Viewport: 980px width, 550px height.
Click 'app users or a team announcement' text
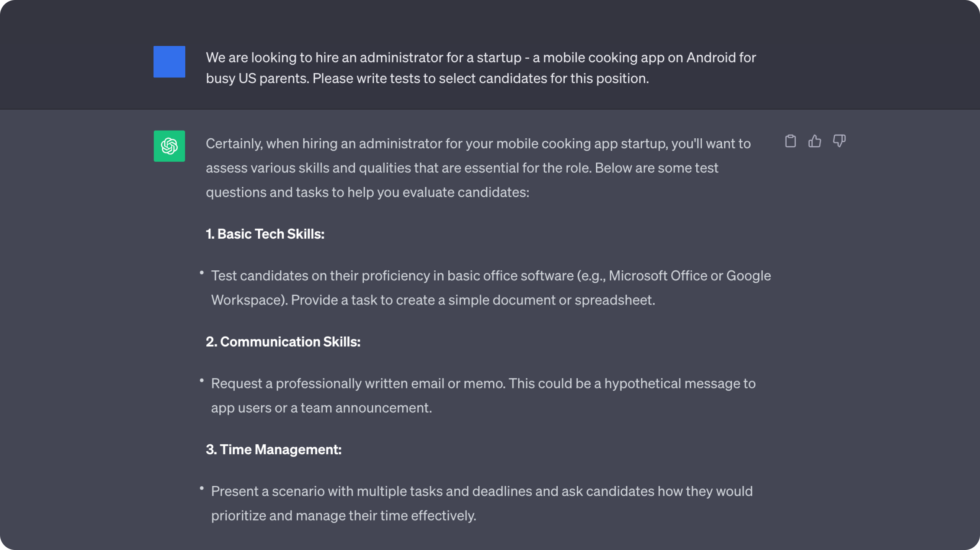point(322,408)
